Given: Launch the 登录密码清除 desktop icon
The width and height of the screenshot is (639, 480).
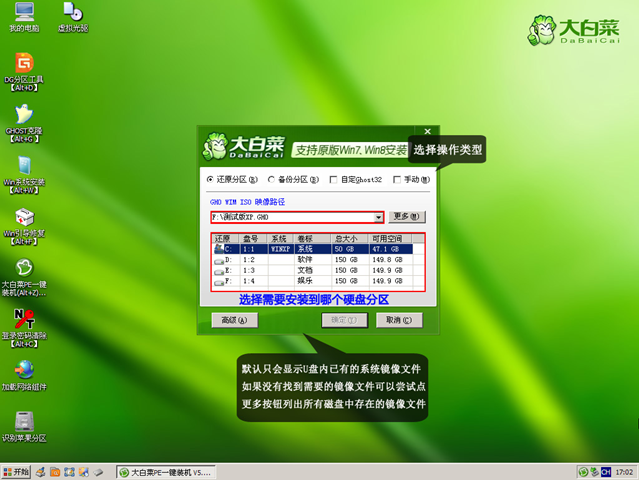Looking at the screenshot, I should [22, 322].
